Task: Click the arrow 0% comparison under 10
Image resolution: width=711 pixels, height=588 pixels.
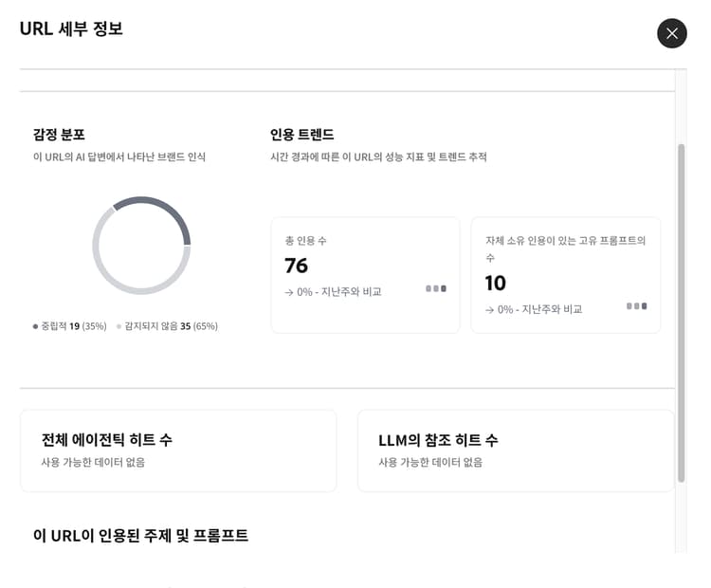Action: tap(534, 309)
